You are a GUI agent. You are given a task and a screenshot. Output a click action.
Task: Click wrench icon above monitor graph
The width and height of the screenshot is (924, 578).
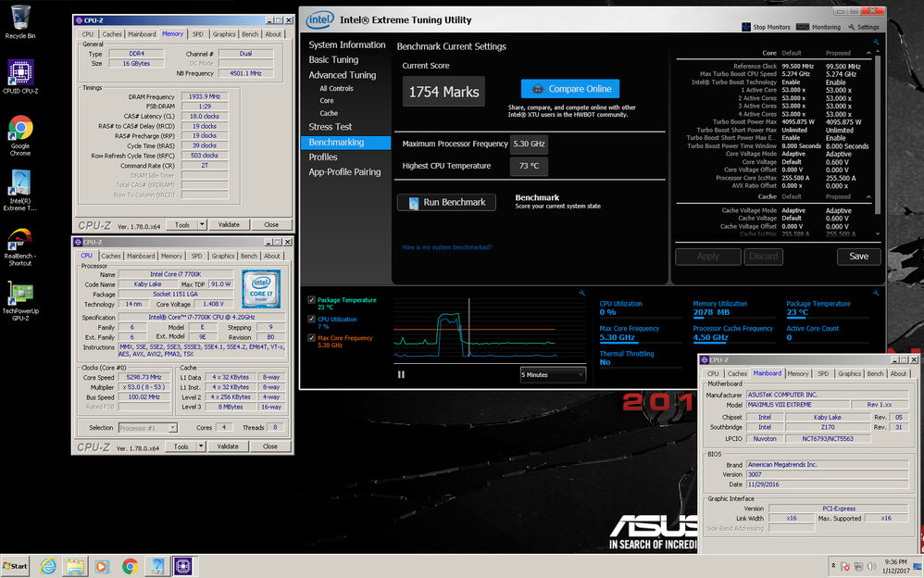581,293
